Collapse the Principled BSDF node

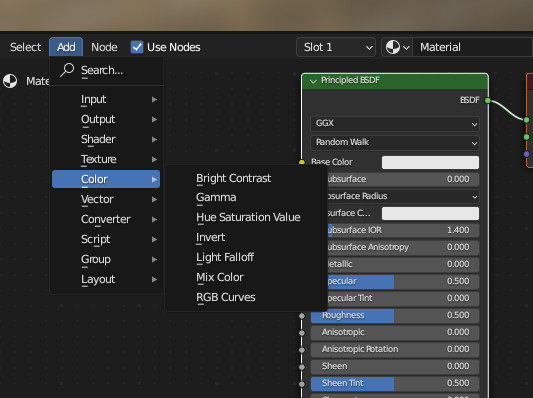(313, 81)
